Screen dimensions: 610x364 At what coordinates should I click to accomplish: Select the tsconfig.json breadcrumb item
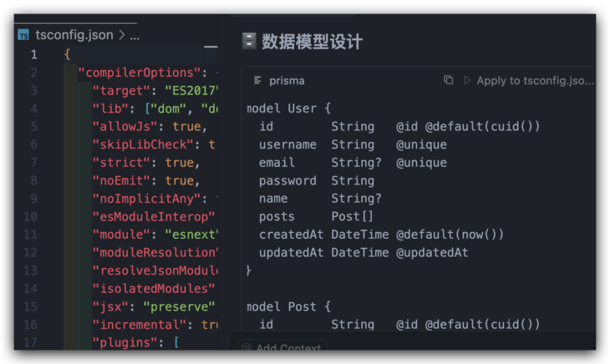pyautogui.click(x=74, y=35)
